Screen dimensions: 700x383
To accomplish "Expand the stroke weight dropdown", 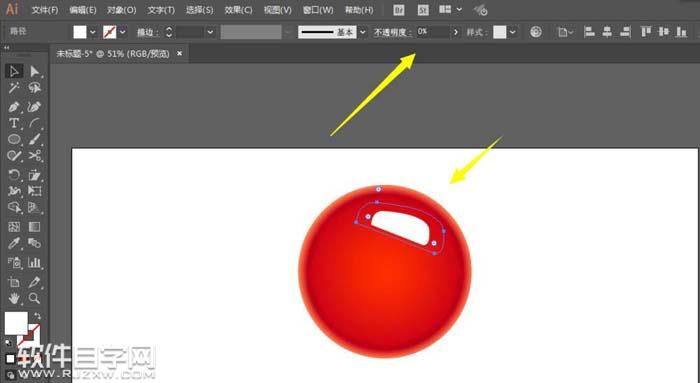I will coord(210,32).
